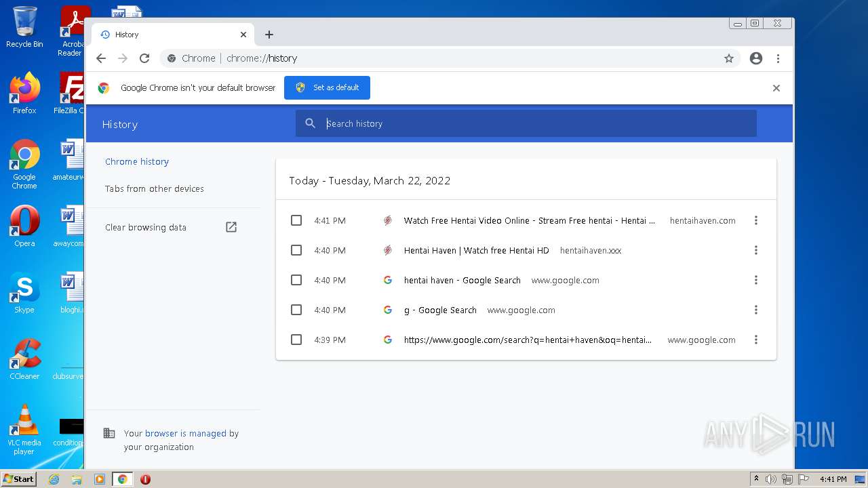Open the media player taskbar icon

coord(100,479)
